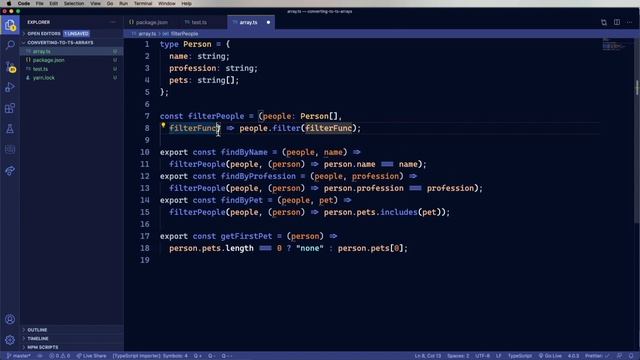This screenshot has width=640, height=360.
Task: Open the Explorer view in activity bar
Action: pyautogui.click(x=10, y=25)
